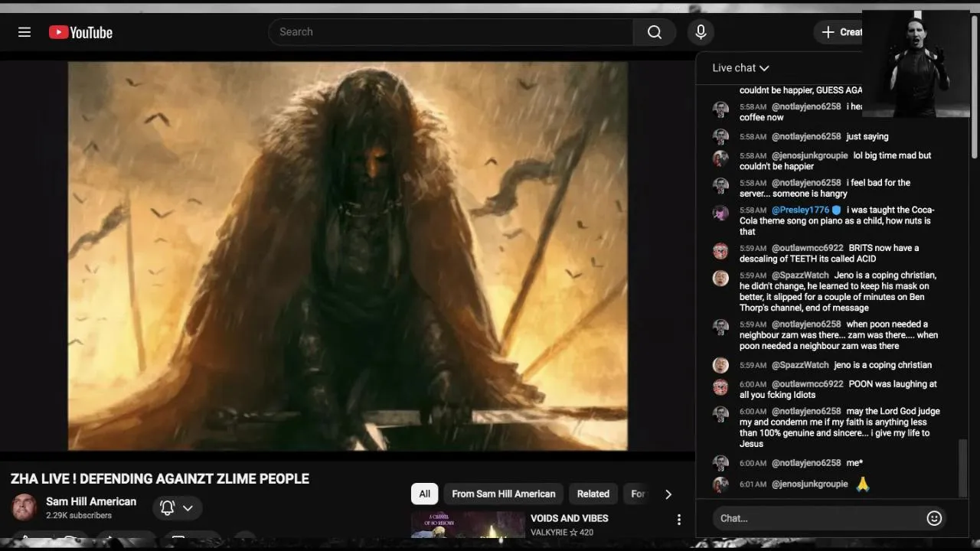Open @outlawmcc6922 avatar on BRITS message
The height and width of the screenshot is (551, 980).
tap(720, 251)
